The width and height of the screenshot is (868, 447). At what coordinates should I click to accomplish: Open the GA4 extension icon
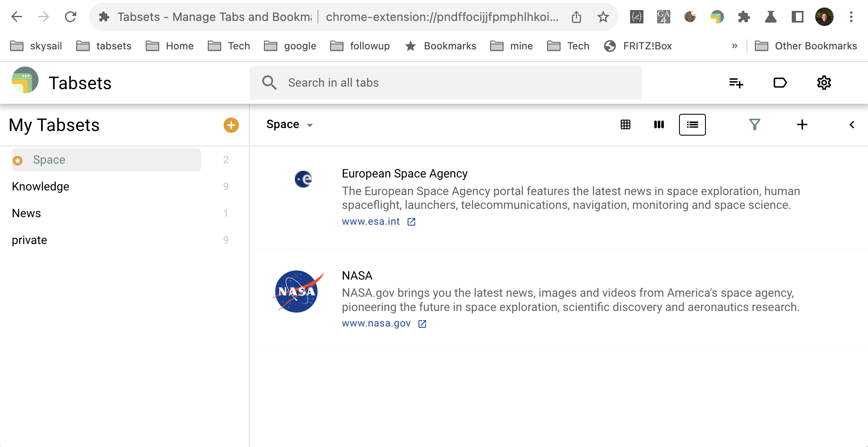click(664, 17)
